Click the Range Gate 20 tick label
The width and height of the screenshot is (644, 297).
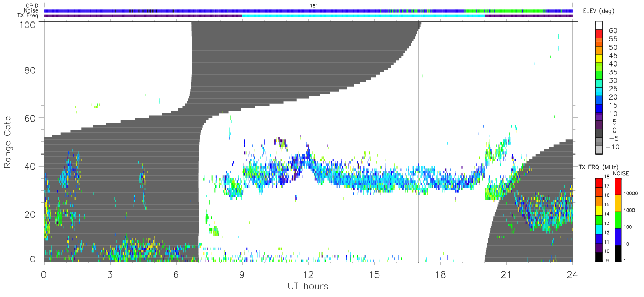(x=29, y=214)
